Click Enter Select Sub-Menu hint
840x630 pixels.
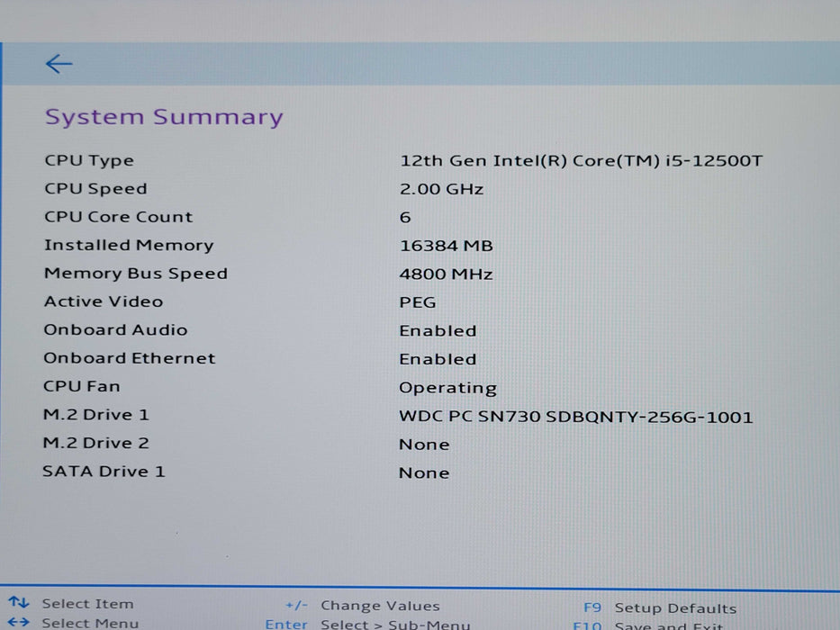(x=367, y=624)
